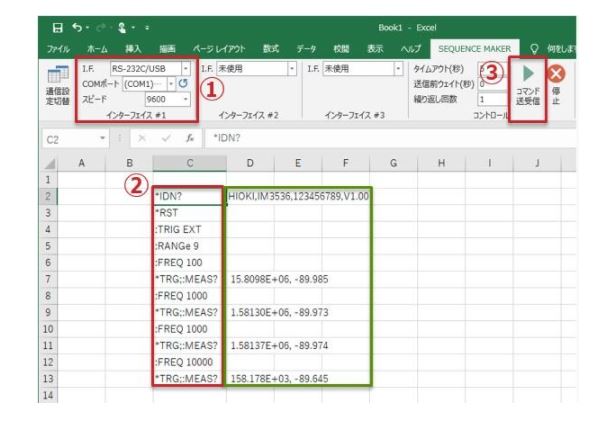
Task: Click the formula bar cancel X icon
Action: tap(142, 138)
